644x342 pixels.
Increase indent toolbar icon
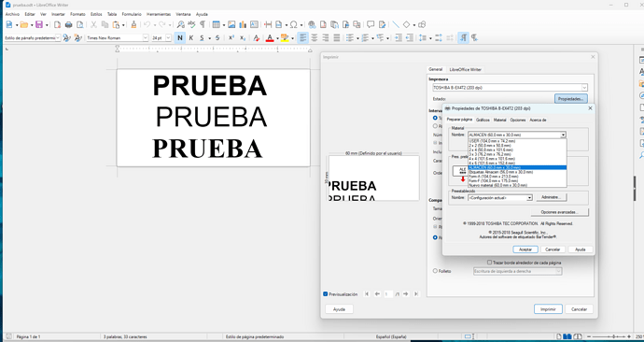pyautogui.click(x=399, y=37)
